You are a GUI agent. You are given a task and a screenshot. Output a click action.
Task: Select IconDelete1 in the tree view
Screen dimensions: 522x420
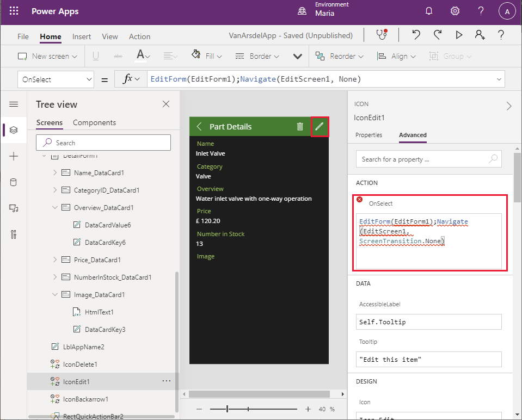(x=80, y=365)
